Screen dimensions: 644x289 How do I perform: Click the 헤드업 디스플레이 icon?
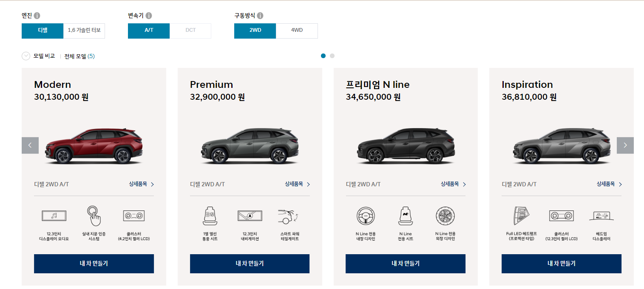coord(601,216)
